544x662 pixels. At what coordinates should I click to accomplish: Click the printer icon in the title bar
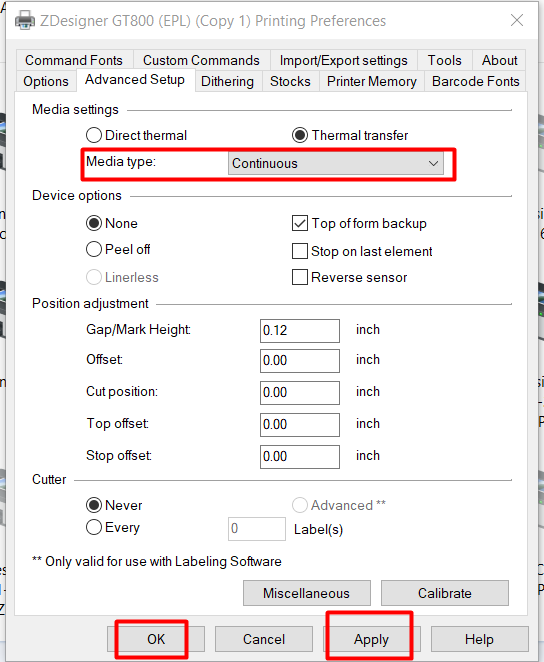[x=24, y=20]
